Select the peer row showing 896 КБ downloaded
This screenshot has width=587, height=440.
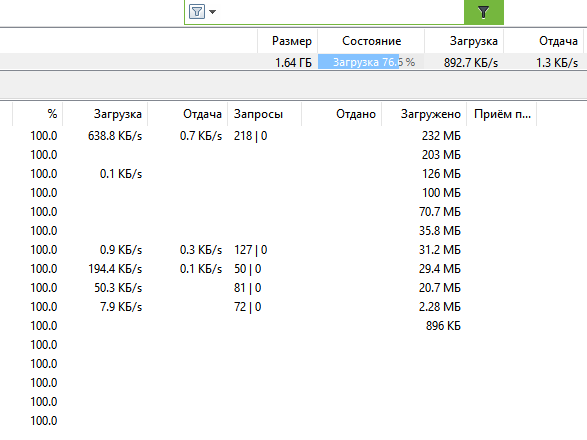(294, 326)
